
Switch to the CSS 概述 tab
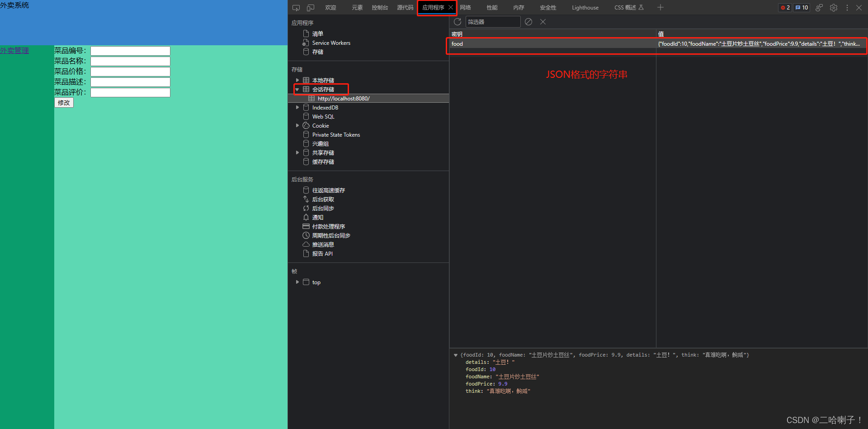tap(629, 7)
